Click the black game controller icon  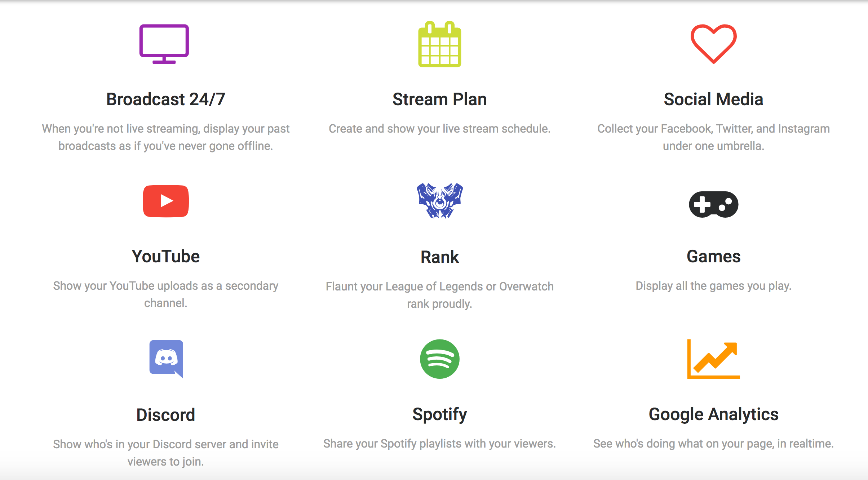click(713, 204)
